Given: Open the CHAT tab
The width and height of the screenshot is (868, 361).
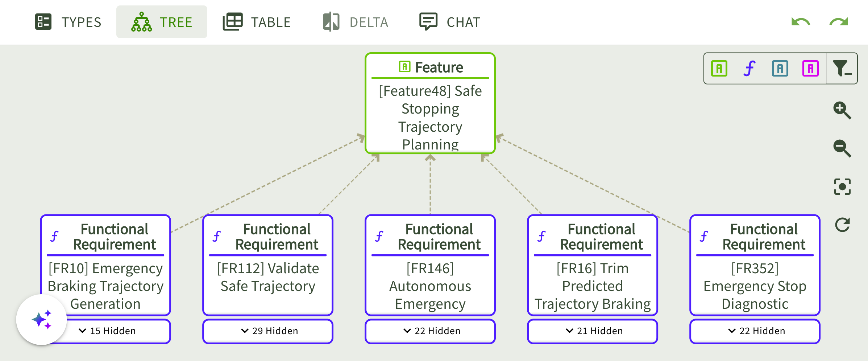Looking at the screenshot, I should pos(450,22).
